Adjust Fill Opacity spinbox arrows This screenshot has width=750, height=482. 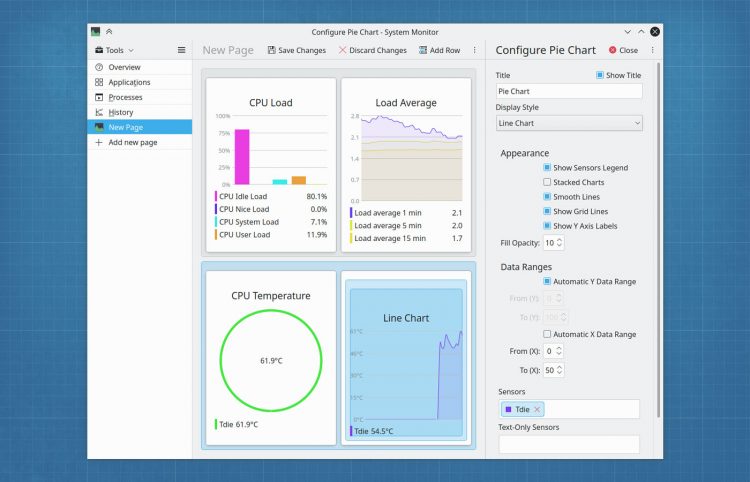559,242
